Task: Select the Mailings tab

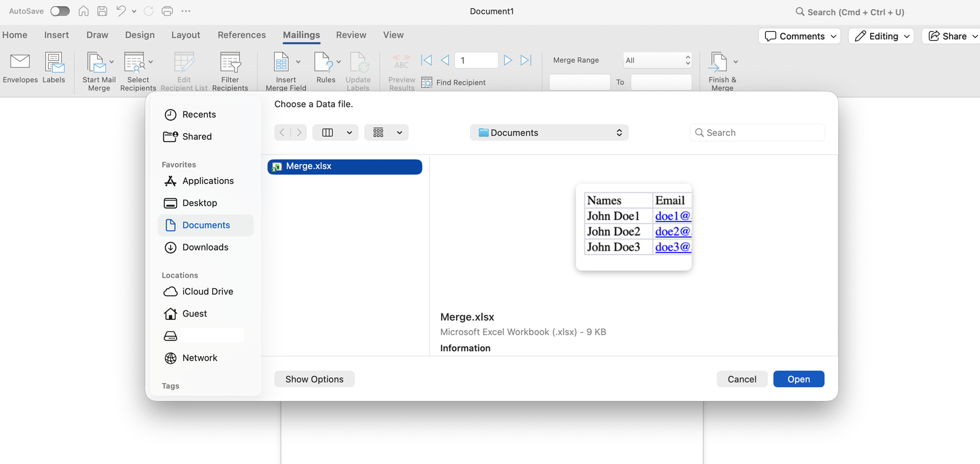Action: point(301,35)
